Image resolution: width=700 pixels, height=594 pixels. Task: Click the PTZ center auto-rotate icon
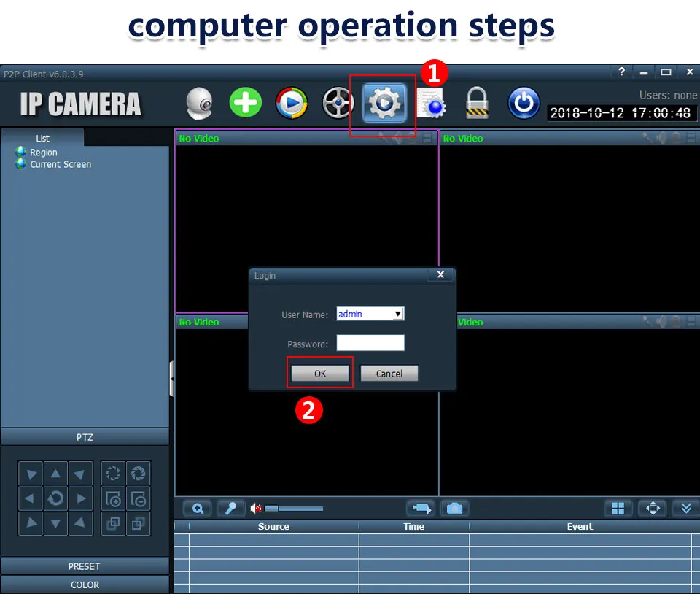[x=55, y=498]
